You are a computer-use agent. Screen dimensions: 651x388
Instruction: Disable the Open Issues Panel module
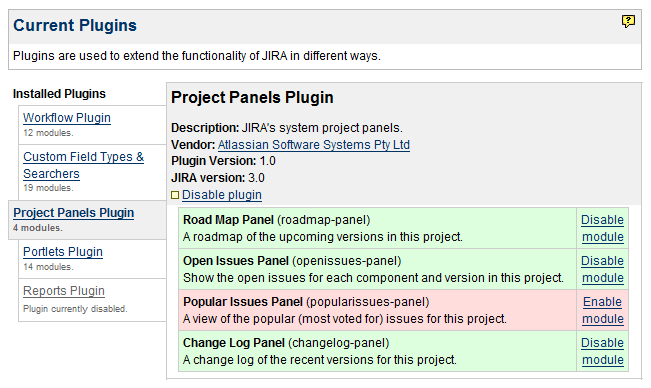pos(602,269)
